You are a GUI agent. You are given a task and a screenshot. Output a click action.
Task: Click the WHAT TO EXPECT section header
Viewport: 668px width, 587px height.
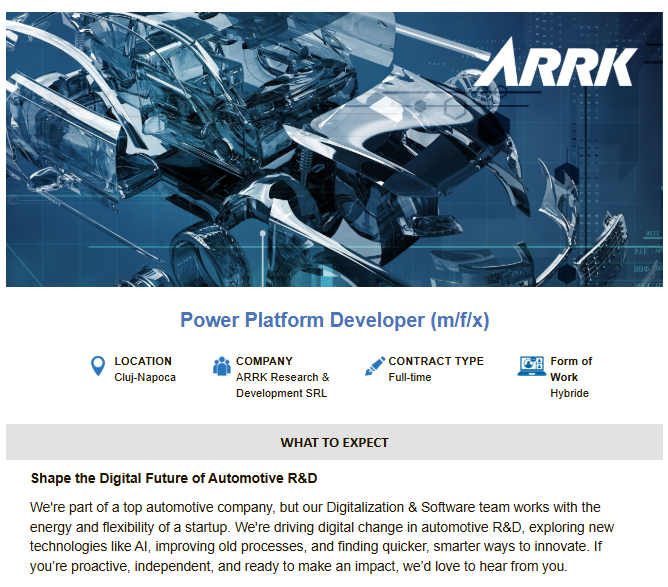click(334, 442)
